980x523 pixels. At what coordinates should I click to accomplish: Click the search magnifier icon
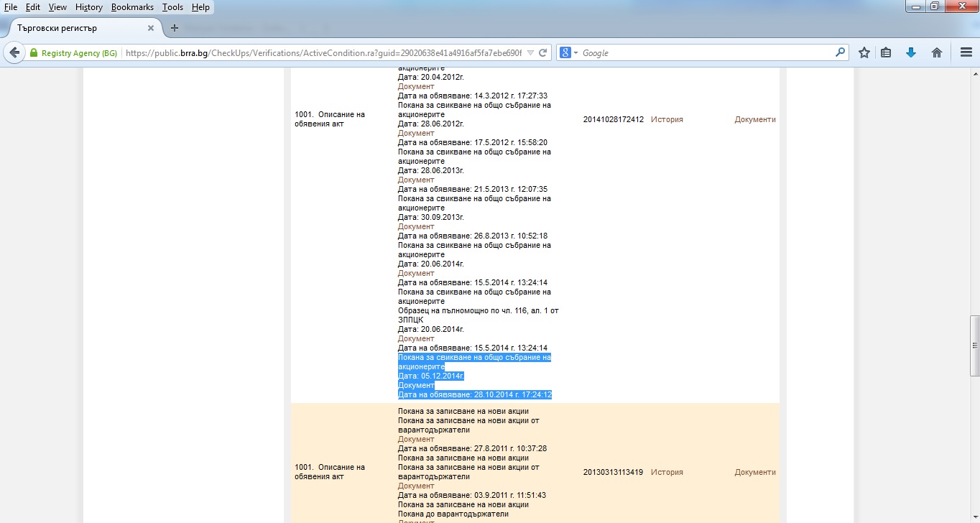click(x=840, y=52)
